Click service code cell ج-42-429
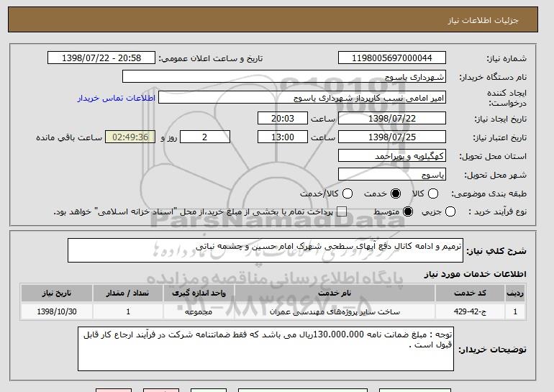The width and height of the screenshot is (554, 392). coord(470,312)
